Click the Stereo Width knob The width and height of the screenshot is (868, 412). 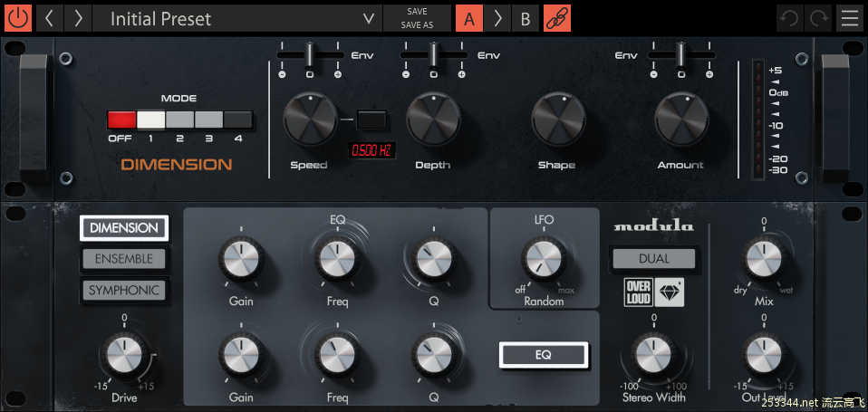(x=654, y=355)
